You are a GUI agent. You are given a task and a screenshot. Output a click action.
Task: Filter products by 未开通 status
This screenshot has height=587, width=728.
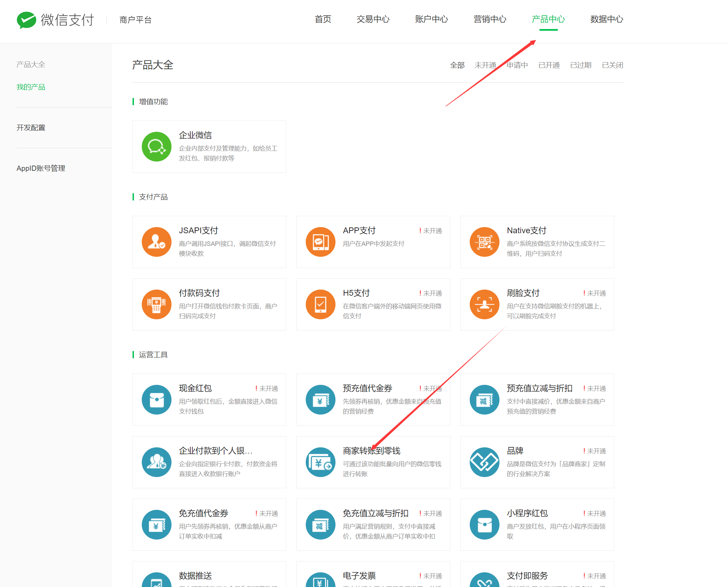pos(485,65)
